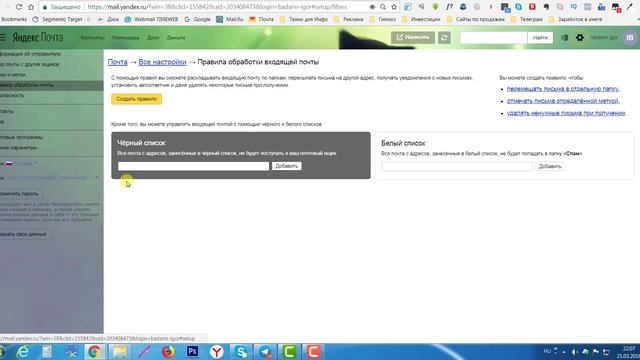Open Деньги in the mail header

click(176, 38)
